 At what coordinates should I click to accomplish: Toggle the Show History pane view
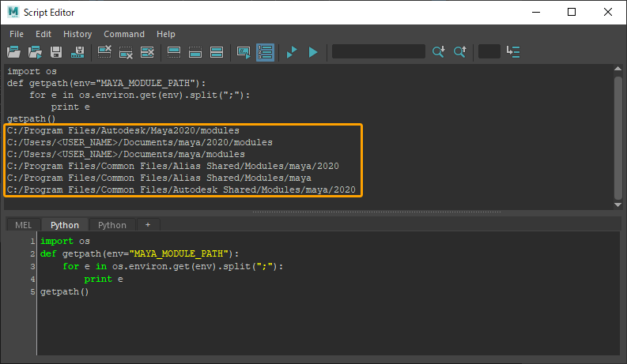[174, 52]
